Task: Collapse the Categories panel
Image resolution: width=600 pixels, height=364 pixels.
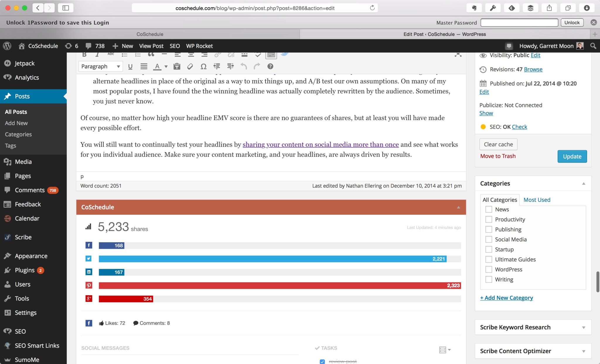Action: point(584,184)
